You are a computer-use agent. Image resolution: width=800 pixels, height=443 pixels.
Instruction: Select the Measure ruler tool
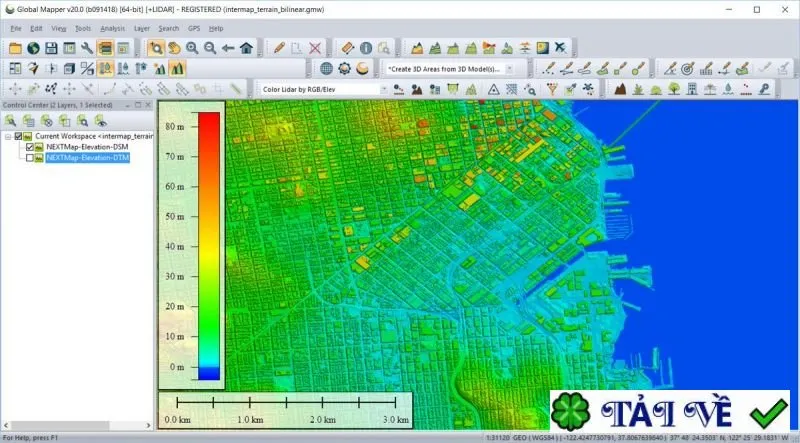pyautogui.click(x=347, y=48)
